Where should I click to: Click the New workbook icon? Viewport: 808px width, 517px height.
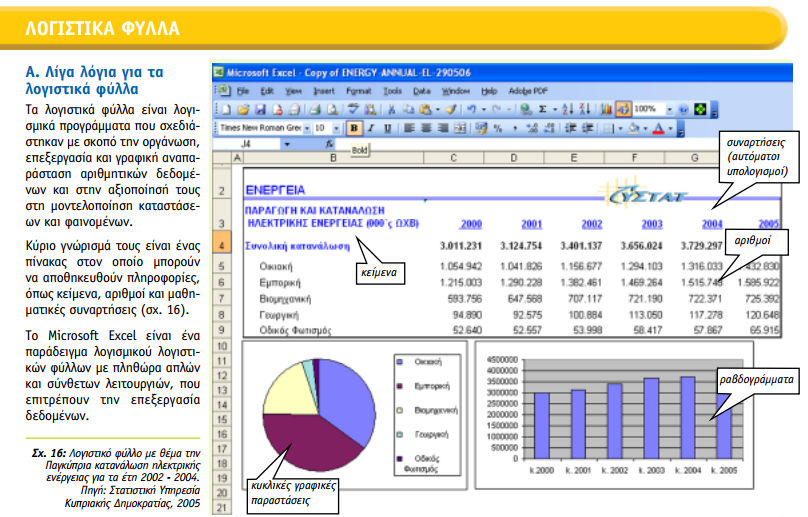click(x=226, y=109)
